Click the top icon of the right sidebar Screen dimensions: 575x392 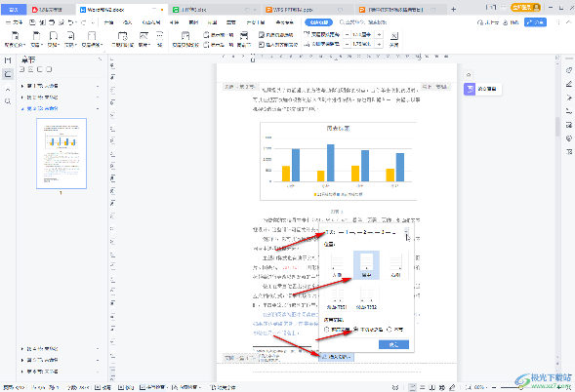(x=569, y=70)
